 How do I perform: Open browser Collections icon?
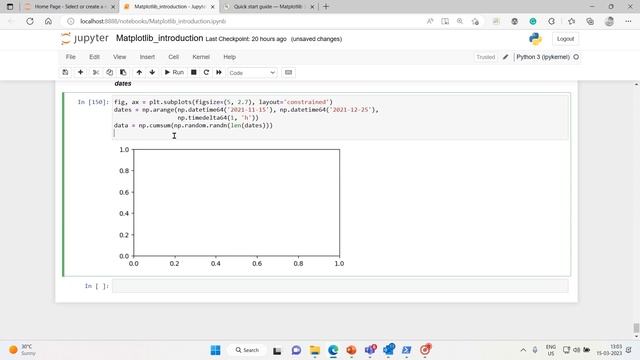[590, 21]
